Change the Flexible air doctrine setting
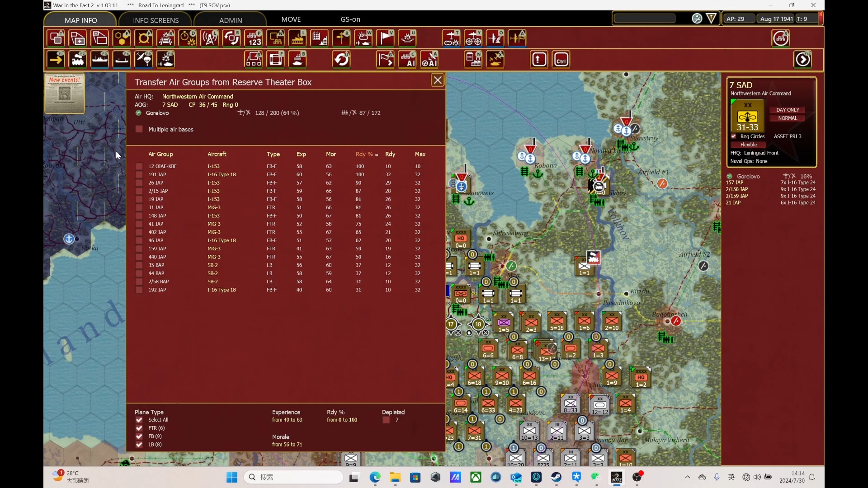The height and width of the screenshot is (488, 868). click(x=748, y=145)
